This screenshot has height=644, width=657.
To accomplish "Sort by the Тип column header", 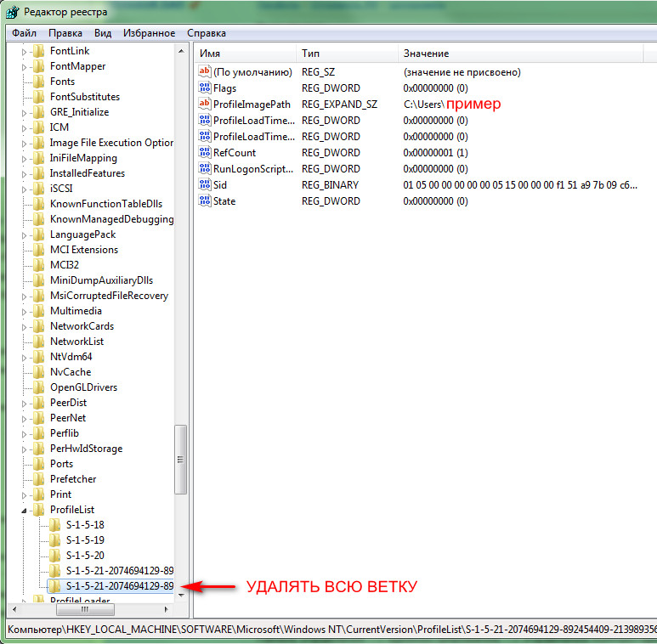I will (348, 54).
